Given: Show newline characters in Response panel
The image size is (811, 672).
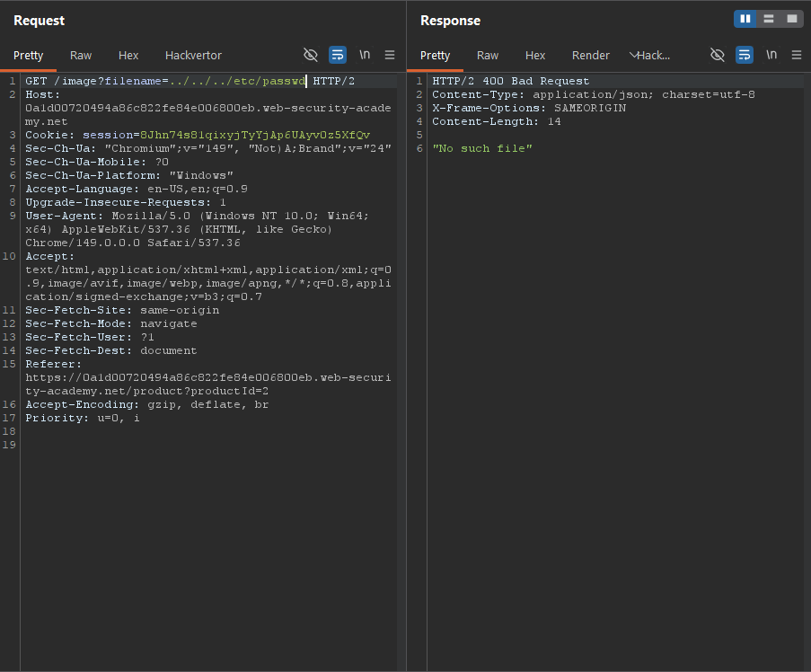Looking at the screenshot, I should (771, 55).
